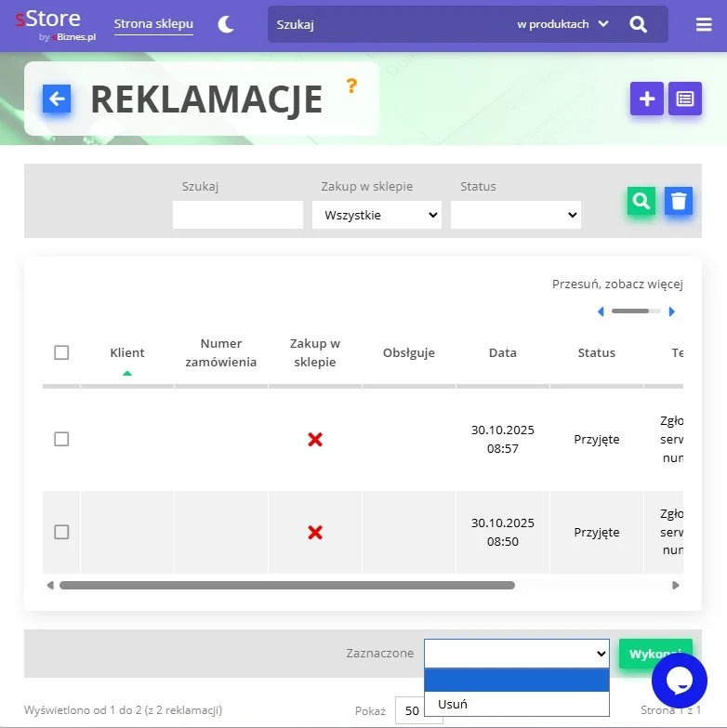Sort by 'Zakup w sklepie' column header
The image size is (727, 728).
(x=315, y=353)
